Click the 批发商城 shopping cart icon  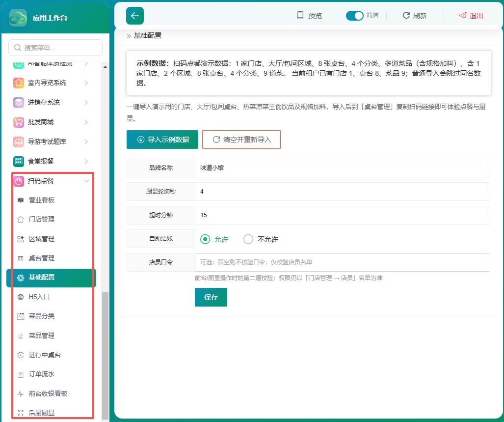tap(18, 122)
